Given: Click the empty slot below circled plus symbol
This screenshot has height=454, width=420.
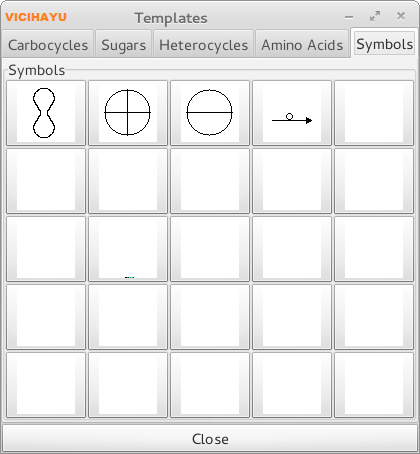Looking at the screenshot, I should 128,181.
